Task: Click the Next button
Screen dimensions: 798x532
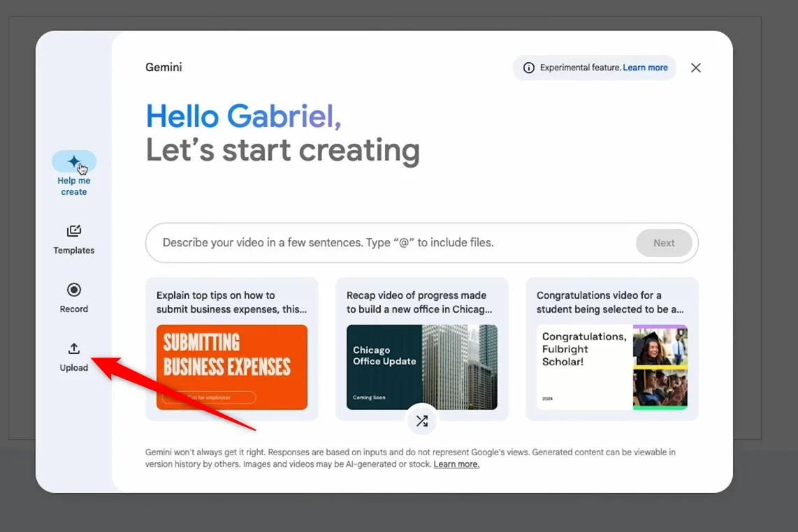Action: pyautogui.click(x=664, y=243)
